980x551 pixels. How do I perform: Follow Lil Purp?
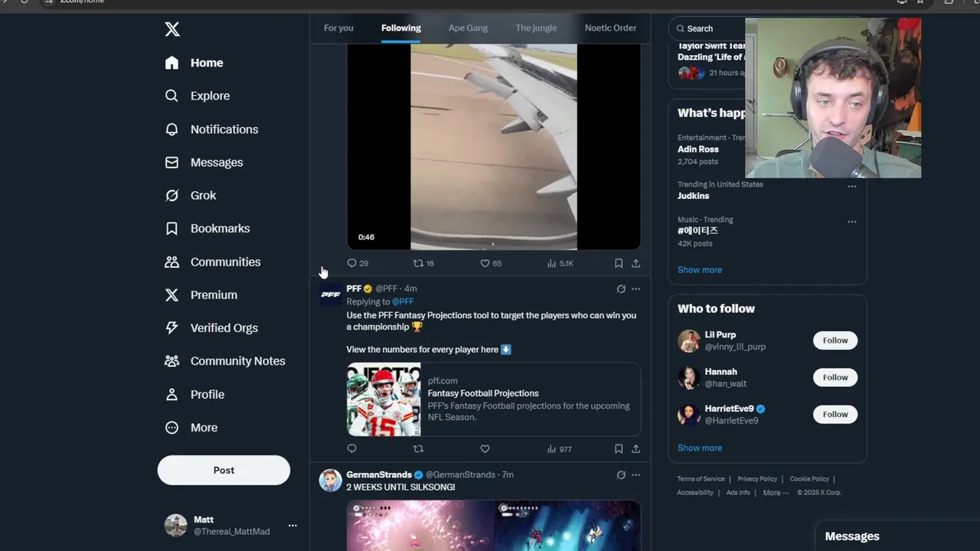tap(835, 341)
